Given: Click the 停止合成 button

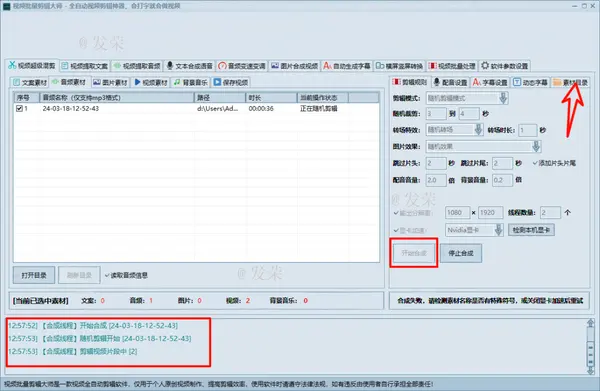Looking at the screenshot, I should coord(461,253).
